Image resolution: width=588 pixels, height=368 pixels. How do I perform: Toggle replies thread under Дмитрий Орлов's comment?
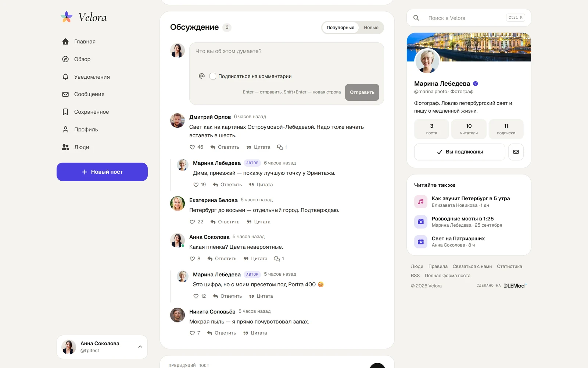coord(282,147)
